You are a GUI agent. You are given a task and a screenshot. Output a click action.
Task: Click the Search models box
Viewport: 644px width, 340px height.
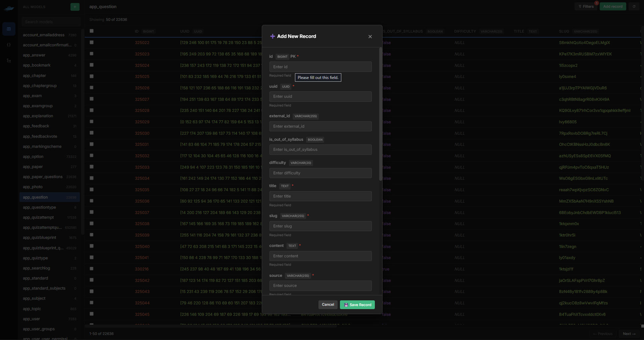[x=51, y=22]
